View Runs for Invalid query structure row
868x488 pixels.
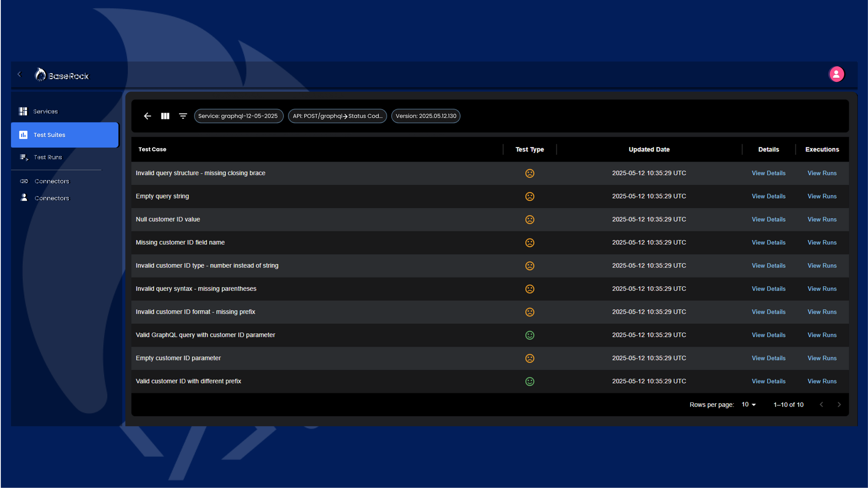pos(822,173)
